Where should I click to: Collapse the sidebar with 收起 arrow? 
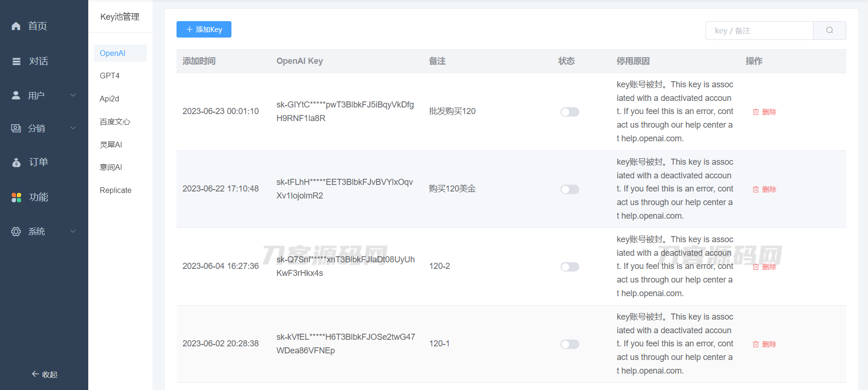[44, 374]
